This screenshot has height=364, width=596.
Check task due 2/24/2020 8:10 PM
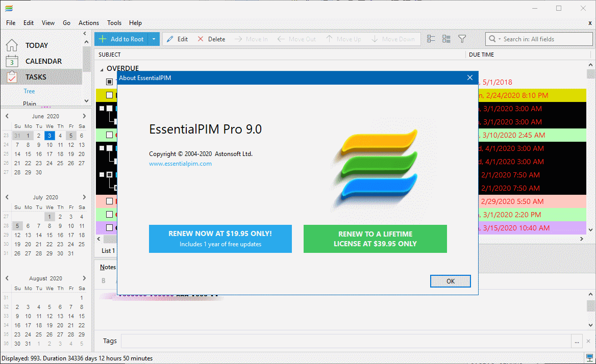(x=110, y=95)
